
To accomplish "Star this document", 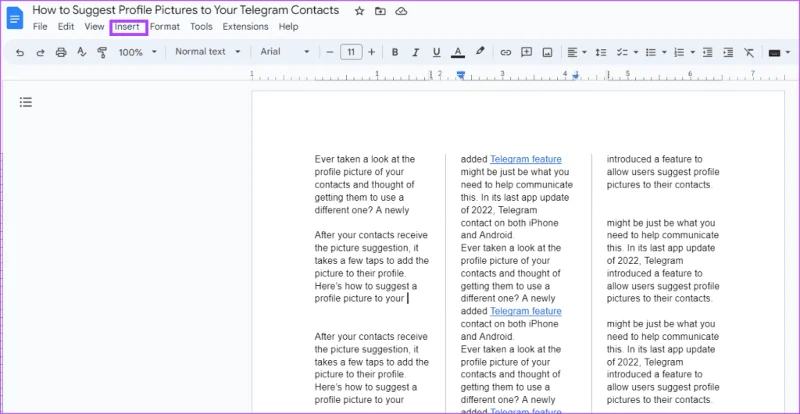I will click(x=360, y=11).
